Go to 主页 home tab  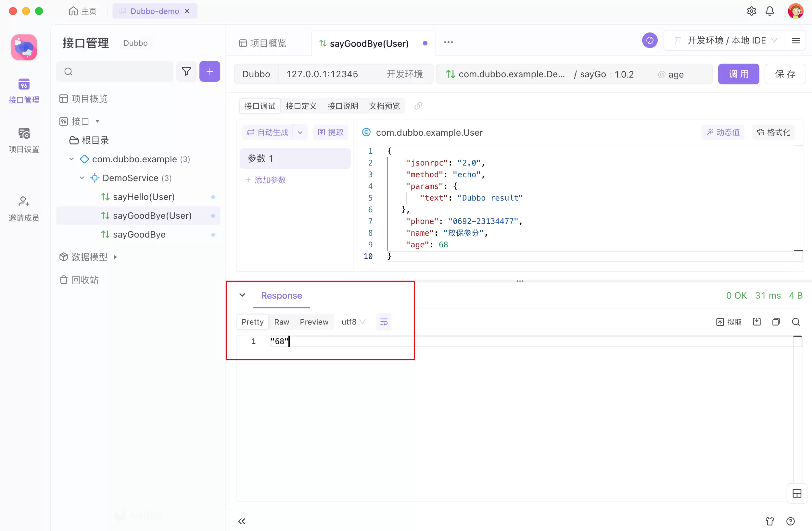(x=83, y=11)
